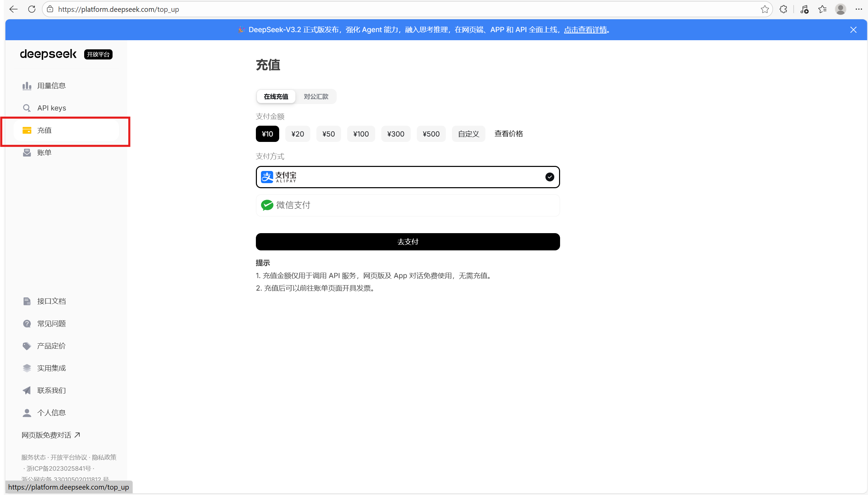Viewport: 868px width, 495px height.
Task: Choose the ¥100 payment amount
Action: 361,134
